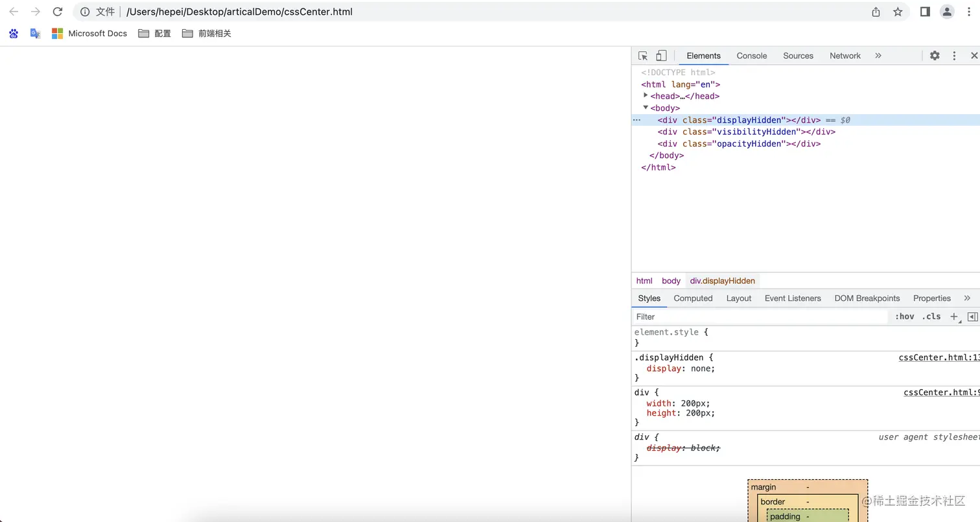Image resolution: width=980 pixels, height=522 pixels.
Task: Open DevTools settings gear
Action: pyautogui.click(x=935, y=56)
